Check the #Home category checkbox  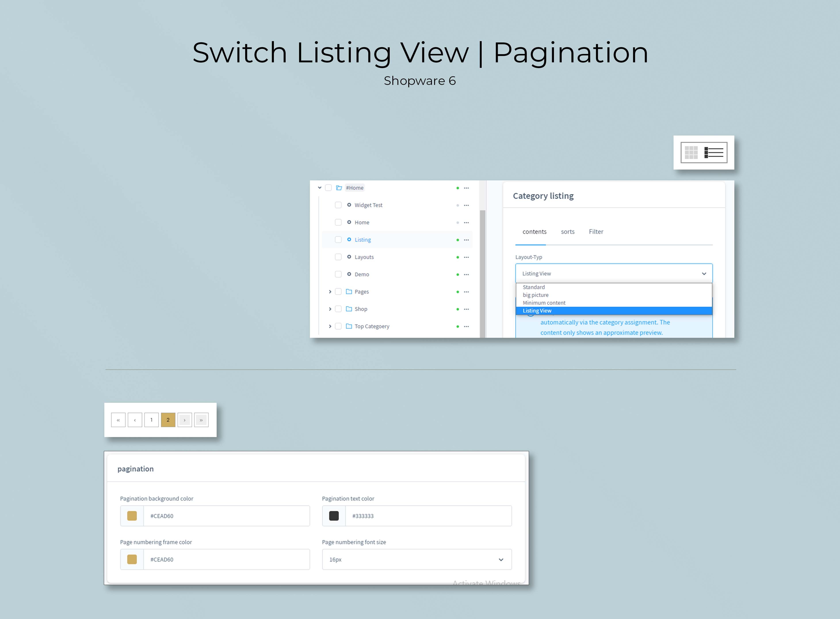coord(328,188)
